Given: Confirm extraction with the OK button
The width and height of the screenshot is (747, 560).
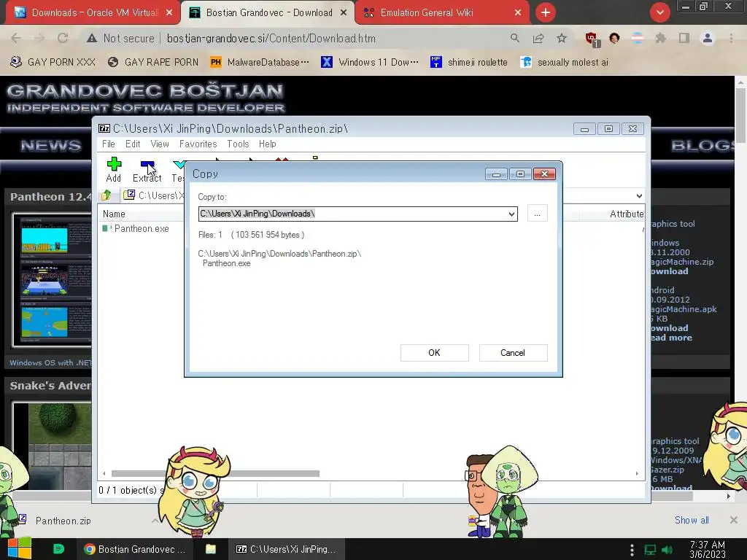Looking at the screenshot, I should click(x=434, y=353).
